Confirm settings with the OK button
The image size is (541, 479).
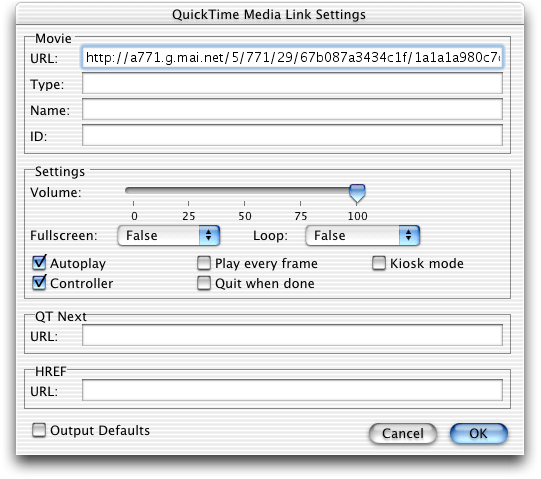[x=479, y=433]
